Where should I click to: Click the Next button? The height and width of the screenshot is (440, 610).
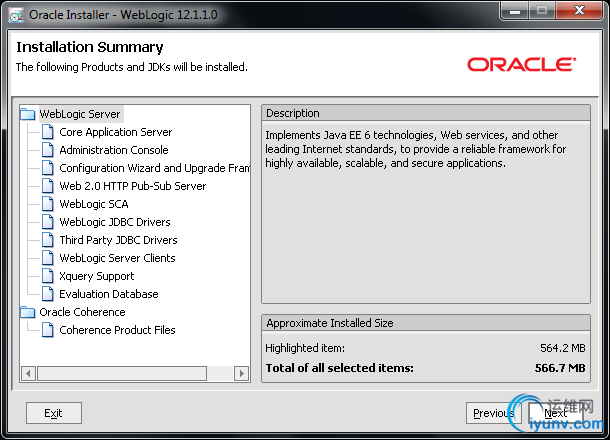point(556,413)
